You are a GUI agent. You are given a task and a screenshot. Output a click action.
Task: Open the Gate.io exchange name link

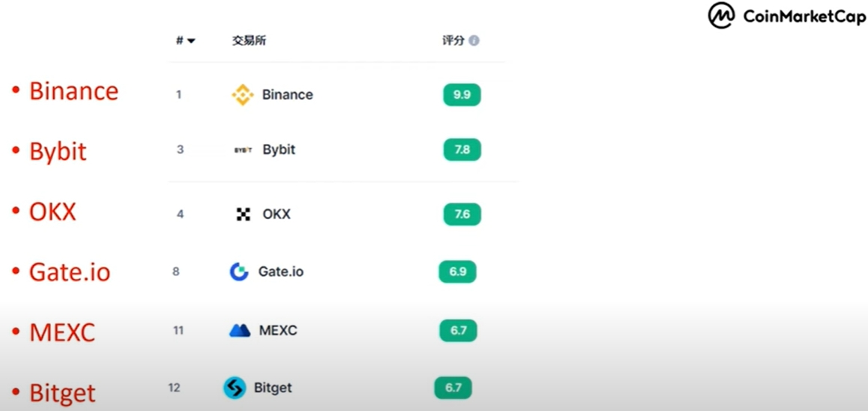[280, 272]
